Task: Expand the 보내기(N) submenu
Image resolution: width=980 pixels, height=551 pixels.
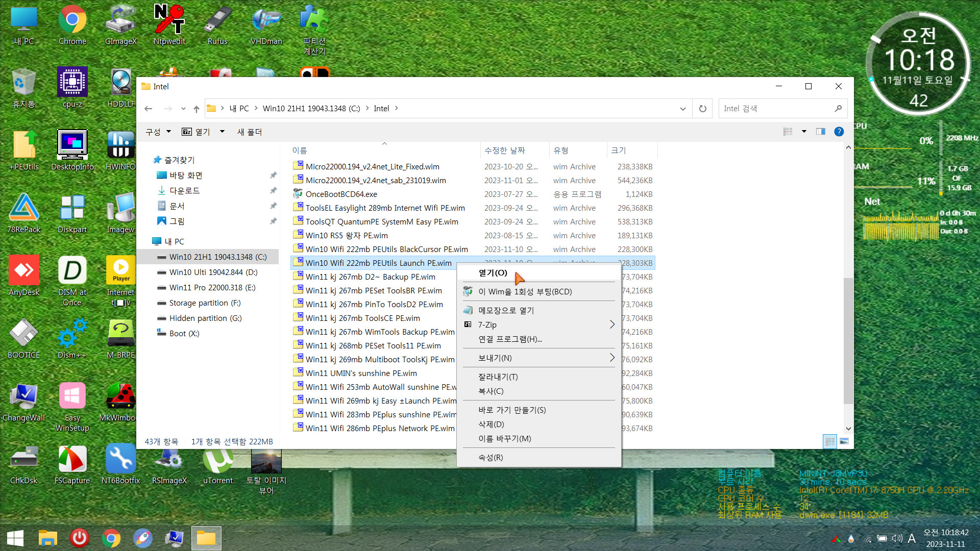Action: tap(538, 358)
